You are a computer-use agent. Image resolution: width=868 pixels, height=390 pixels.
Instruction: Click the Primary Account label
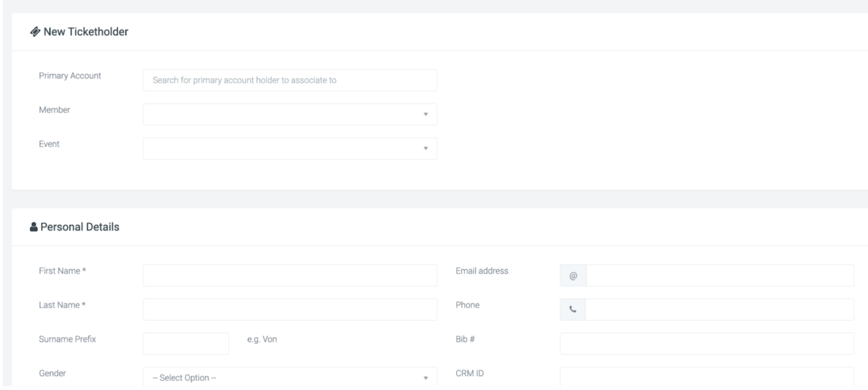click(x=70, y=76)
